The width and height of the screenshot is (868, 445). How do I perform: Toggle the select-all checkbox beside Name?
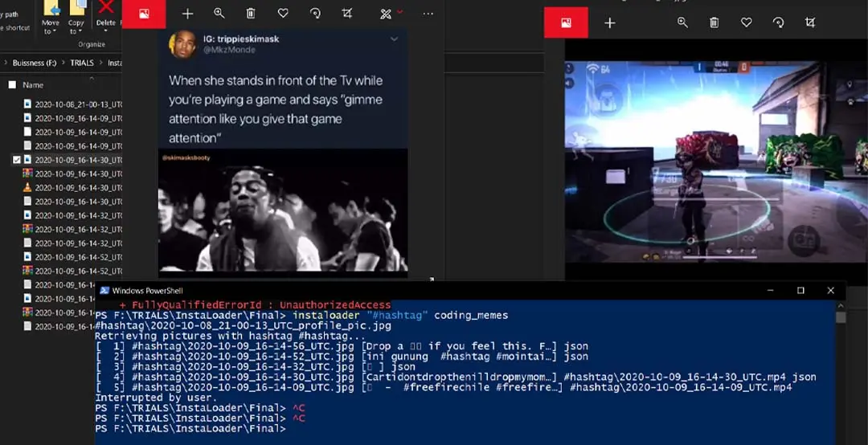coord(12,85)
